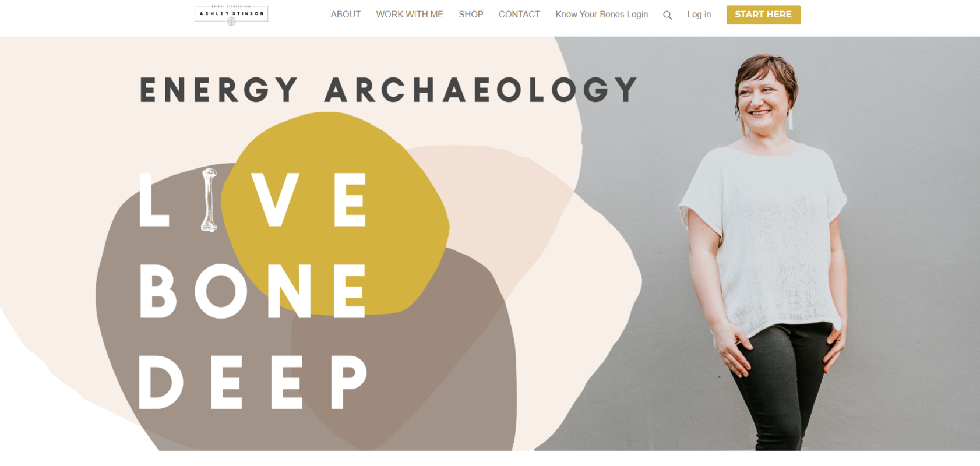Open the ABOUT menu item
The width and height of the screenshot is (980, 466).
[x=346, y=15]
